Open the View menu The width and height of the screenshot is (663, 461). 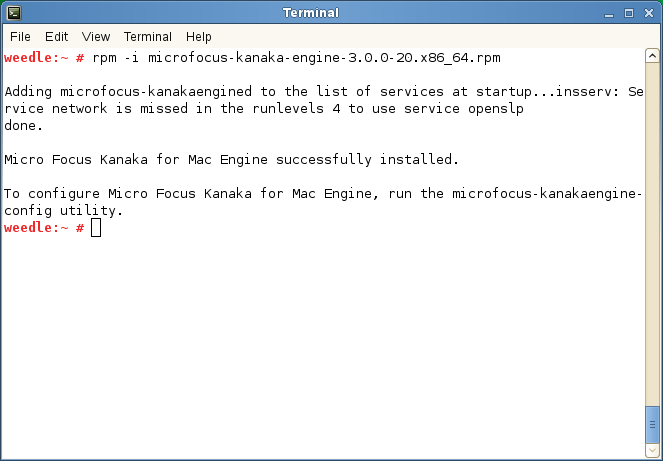(96, 37)
